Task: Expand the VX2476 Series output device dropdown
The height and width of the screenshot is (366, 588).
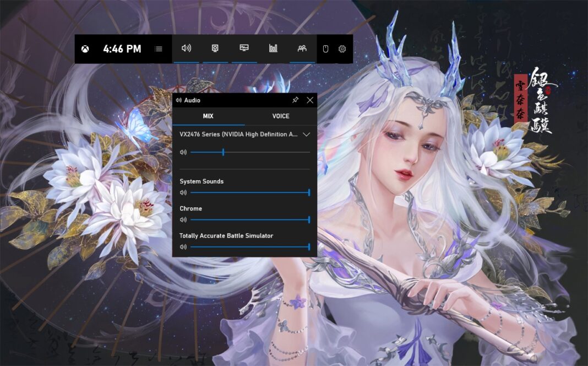Action: tap(307, 134)
